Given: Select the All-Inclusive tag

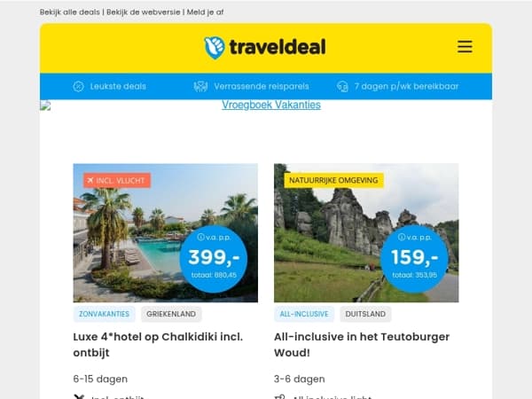Looking at the screenshot, I should (x=304, y=314).
